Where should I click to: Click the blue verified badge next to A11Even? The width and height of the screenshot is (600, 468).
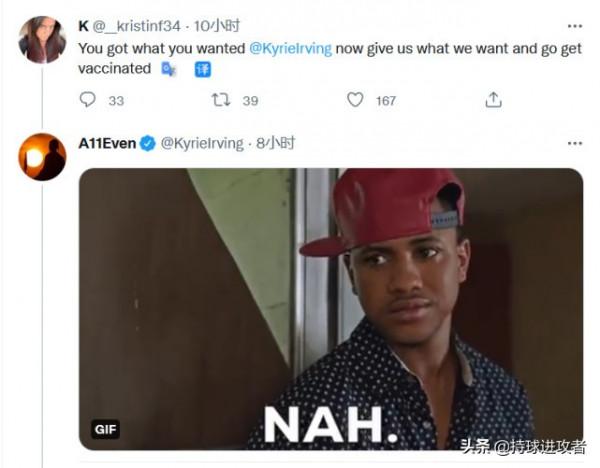pos(147,143)
